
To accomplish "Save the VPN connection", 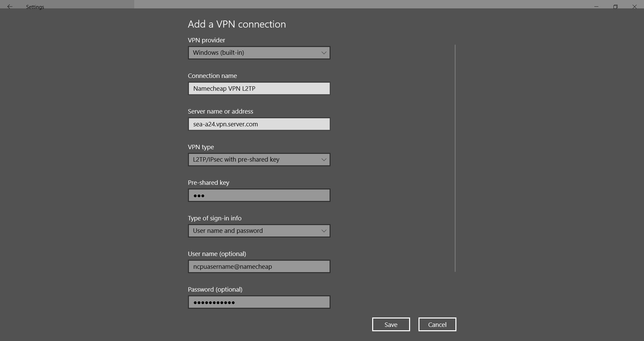I will pyautogui.click(x=391, y=325).
